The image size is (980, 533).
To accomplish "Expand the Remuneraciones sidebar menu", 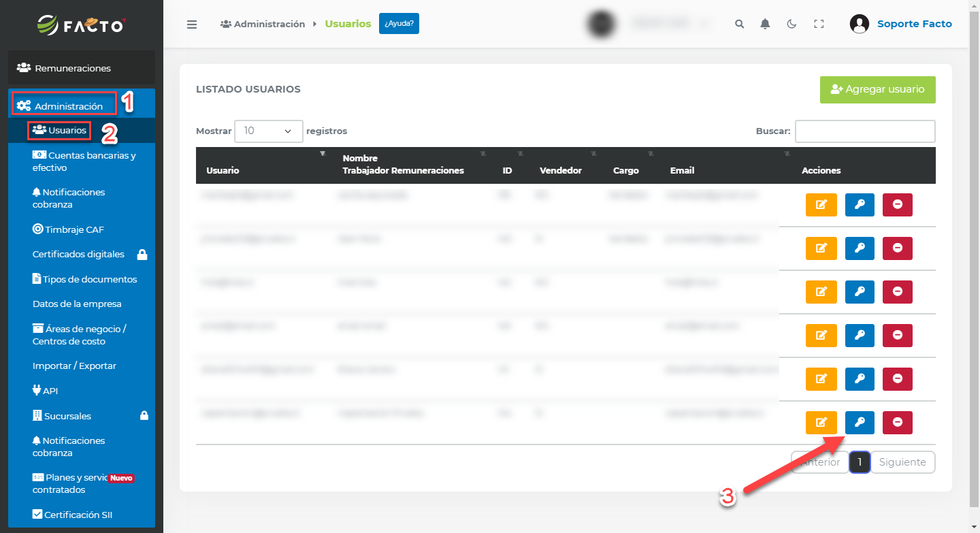I will [x=72, y=68].
